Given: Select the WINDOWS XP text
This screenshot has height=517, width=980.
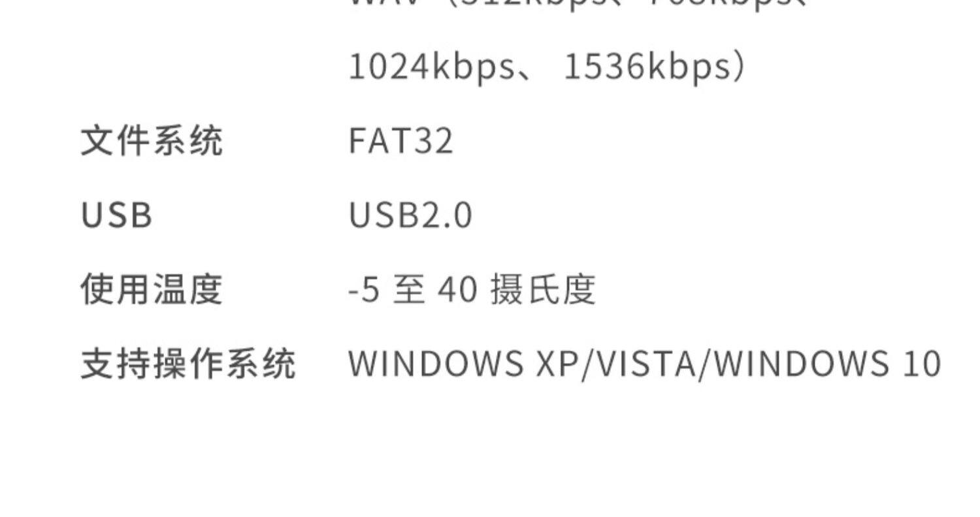Looking at the screenshot, I should (x=463, y=364).
